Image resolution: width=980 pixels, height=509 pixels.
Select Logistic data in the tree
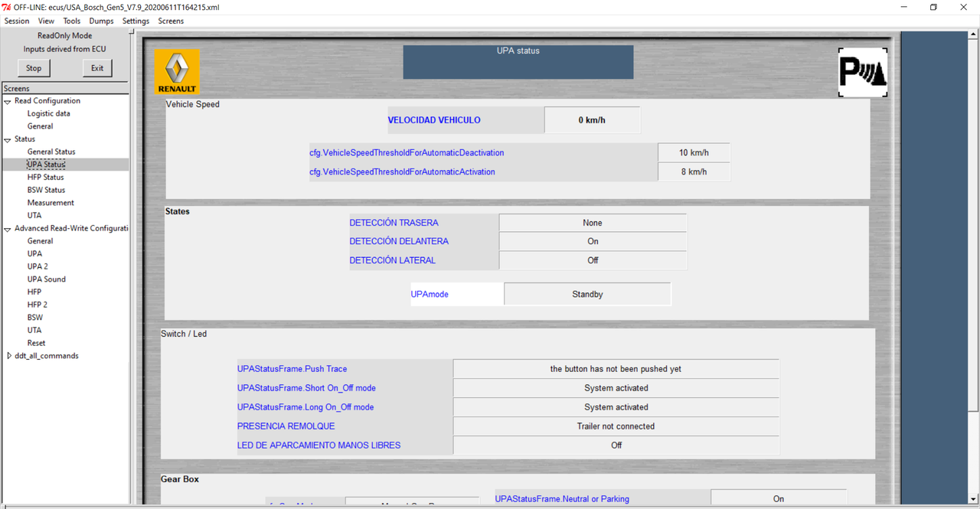click(49, 113)
